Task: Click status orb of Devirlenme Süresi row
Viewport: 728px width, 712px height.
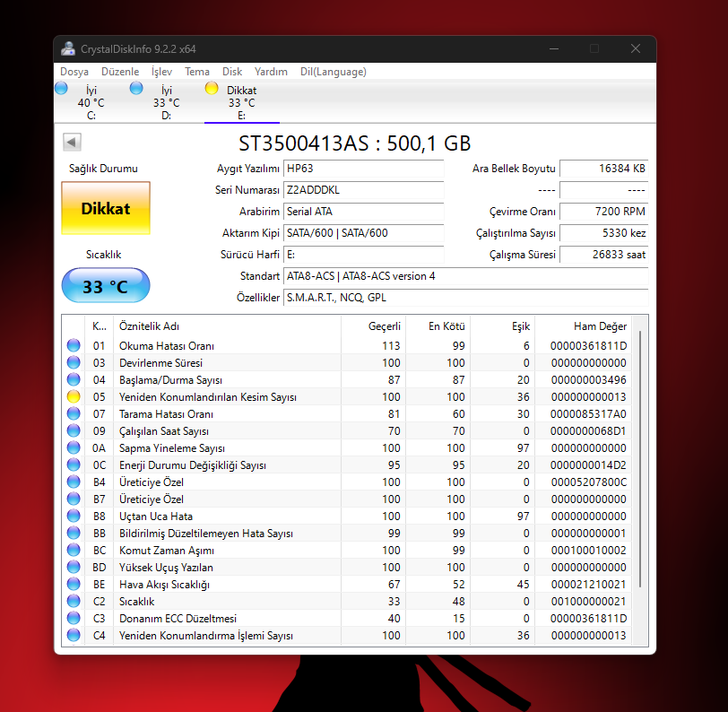Action: click(x=74, y=362)
